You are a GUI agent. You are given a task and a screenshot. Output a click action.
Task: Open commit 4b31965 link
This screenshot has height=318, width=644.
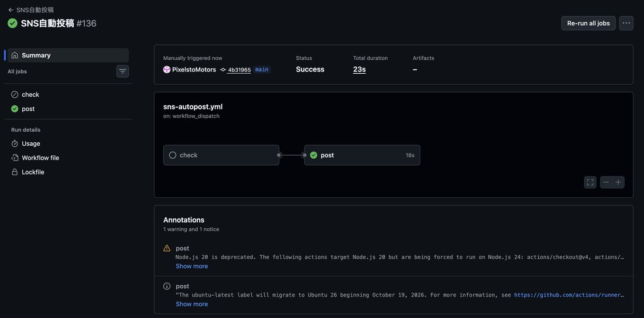[x=239, y=70]
